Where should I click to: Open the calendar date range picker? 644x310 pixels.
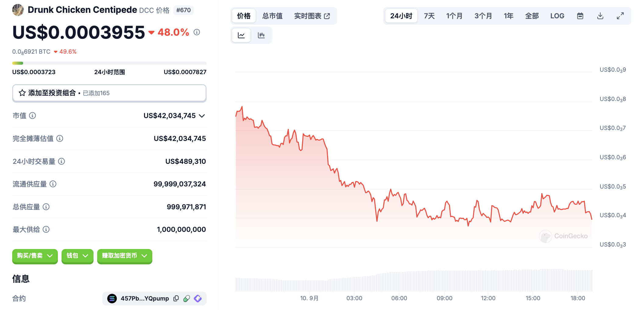(580, 16)
